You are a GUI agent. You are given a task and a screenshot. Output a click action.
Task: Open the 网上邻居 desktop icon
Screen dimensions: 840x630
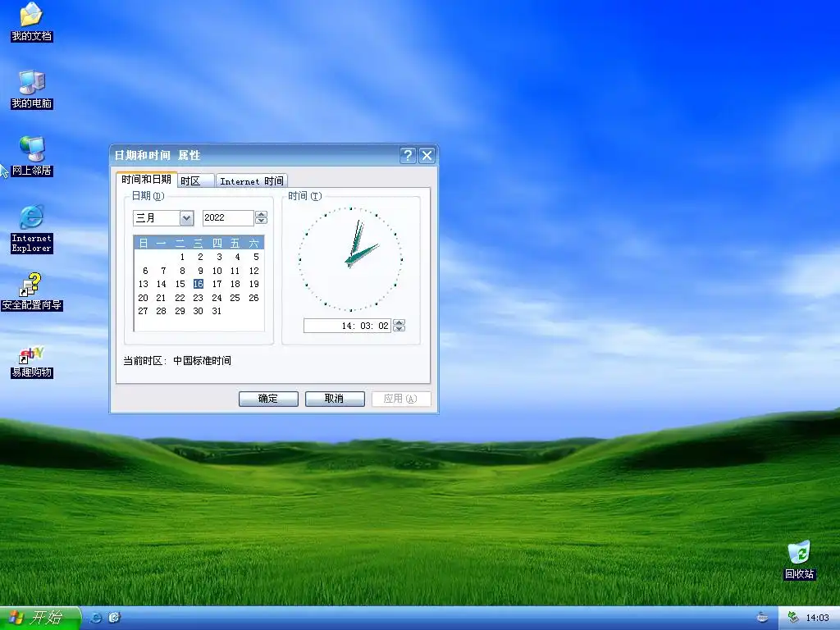coord(31,157)
